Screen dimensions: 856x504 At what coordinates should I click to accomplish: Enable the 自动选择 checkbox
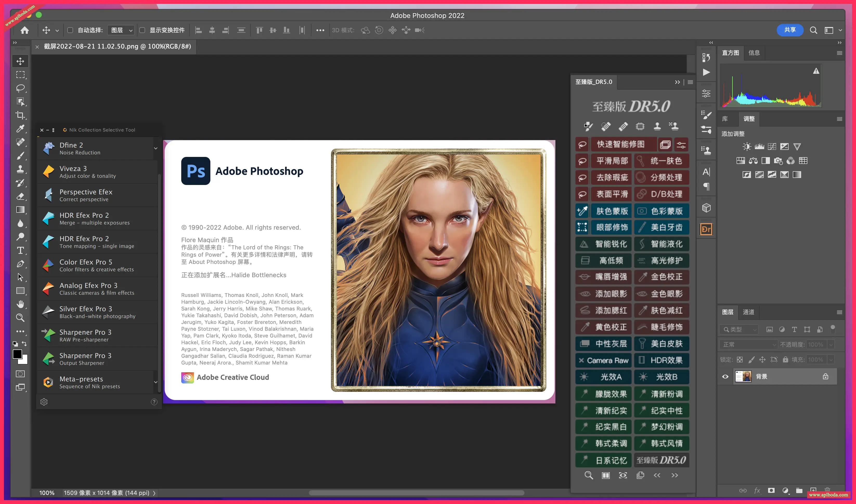point(70,30)
